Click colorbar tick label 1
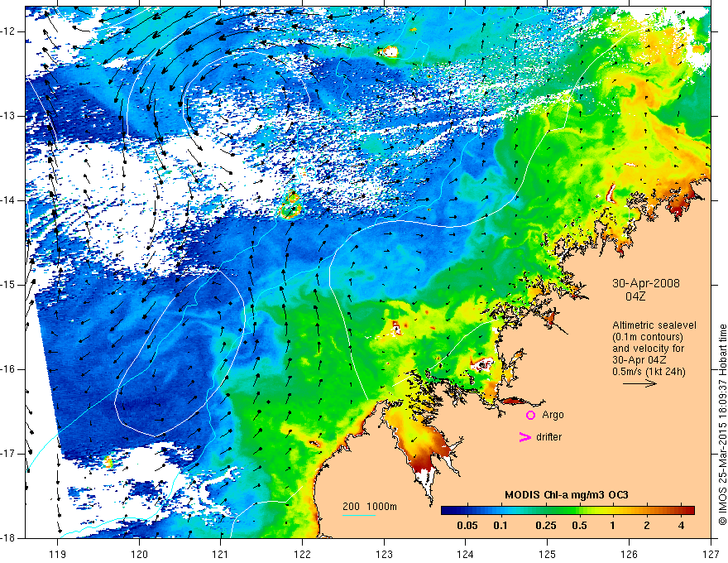The image size is (728, 563). point(612,526)
